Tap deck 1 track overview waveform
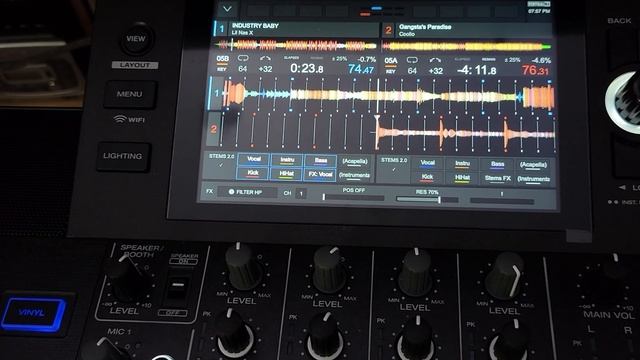The width and height of the screenshot is (640, 360). coord(296,44)
